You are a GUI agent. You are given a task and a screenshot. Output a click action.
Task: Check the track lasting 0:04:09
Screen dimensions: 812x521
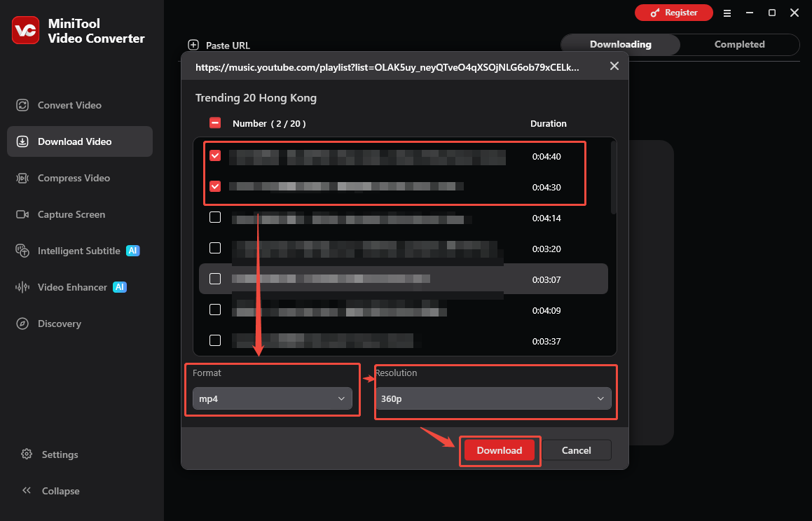[x=215, y=310]
